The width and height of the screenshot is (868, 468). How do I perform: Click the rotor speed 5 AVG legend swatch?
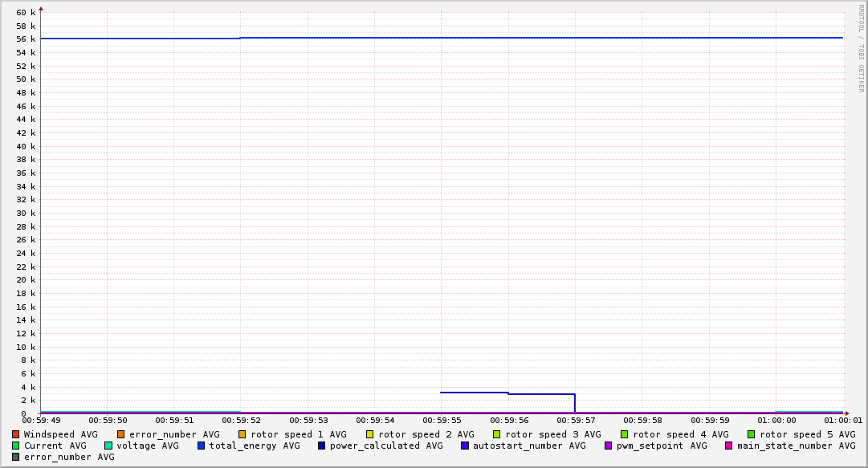click(x=752, y=434)
